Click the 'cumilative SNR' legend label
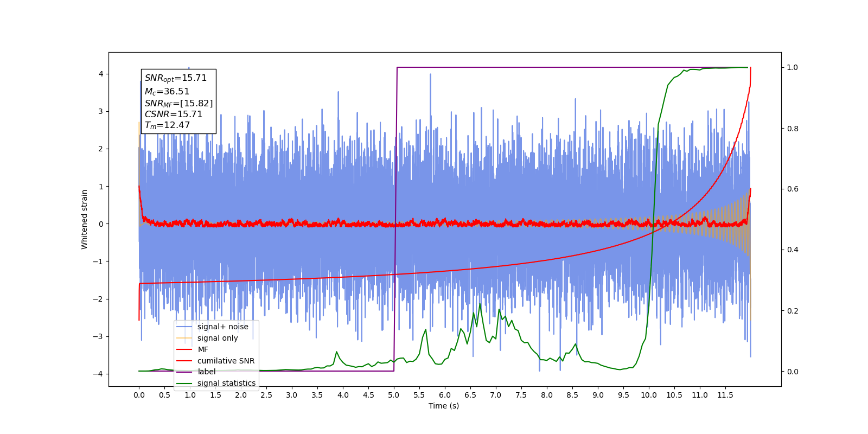This screenshot has width=868, height=434. pos(226,361)
